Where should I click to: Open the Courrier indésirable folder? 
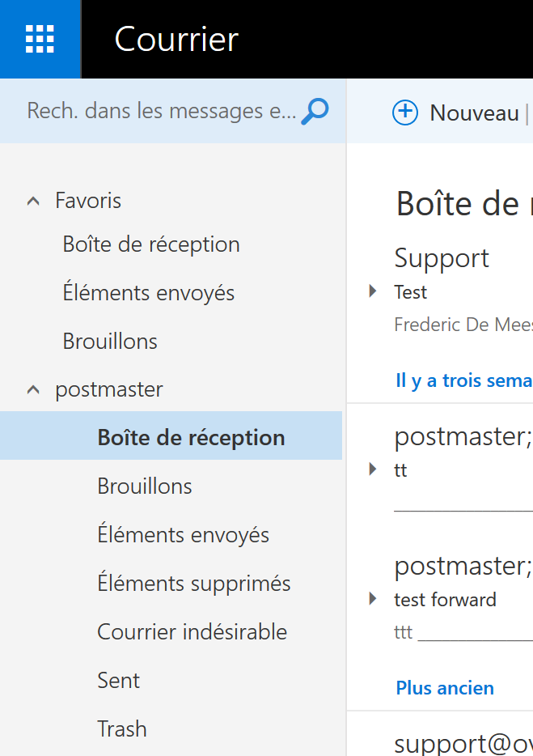tap(192, 632)
